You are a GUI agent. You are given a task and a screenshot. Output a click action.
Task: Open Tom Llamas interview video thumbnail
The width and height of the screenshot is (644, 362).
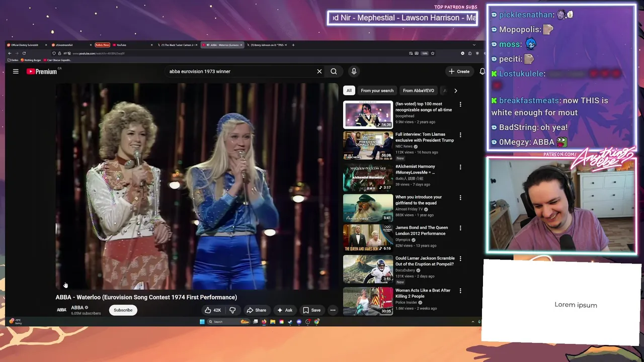[x=368, y=145]
